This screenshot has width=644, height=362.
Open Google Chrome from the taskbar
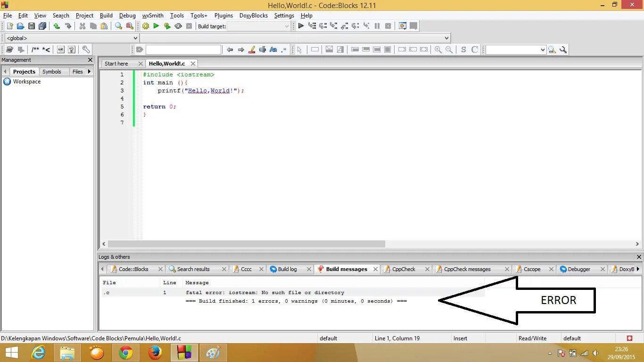[126, 353]
